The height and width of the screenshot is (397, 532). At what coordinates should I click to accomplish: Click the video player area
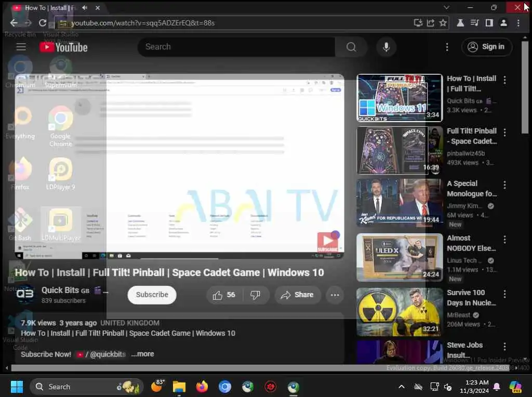179,166
